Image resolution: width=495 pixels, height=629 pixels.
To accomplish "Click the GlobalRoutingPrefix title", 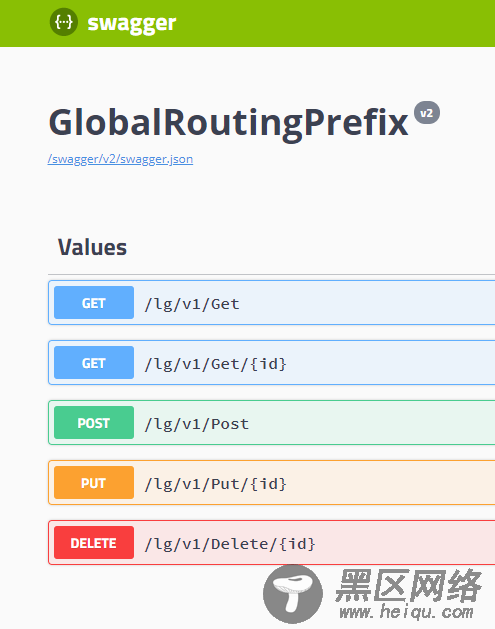I will click(x=228, y=123).
